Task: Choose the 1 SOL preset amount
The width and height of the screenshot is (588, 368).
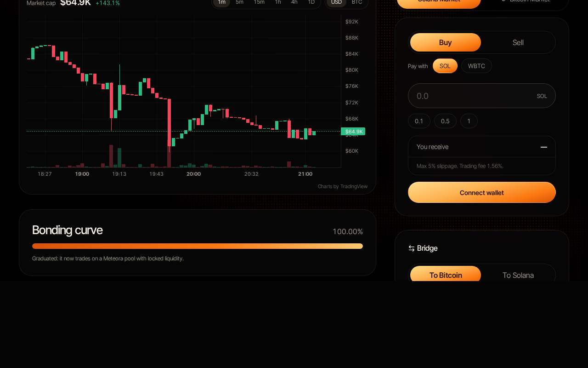Action: [469, 121]
